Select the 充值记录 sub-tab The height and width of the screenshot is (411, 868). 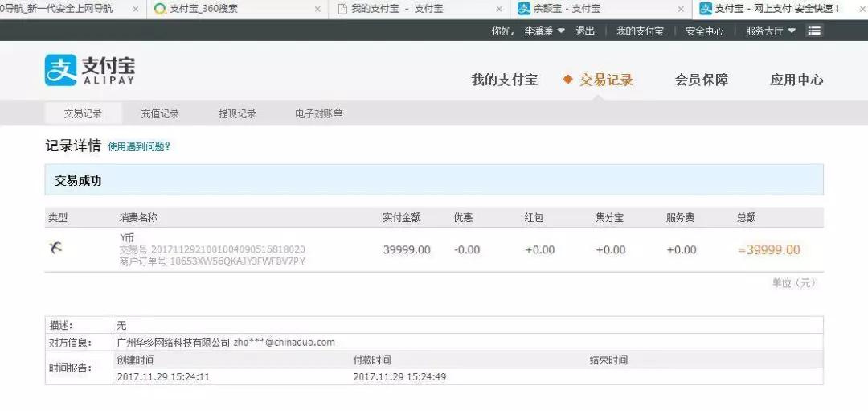(x=160, y=113)
